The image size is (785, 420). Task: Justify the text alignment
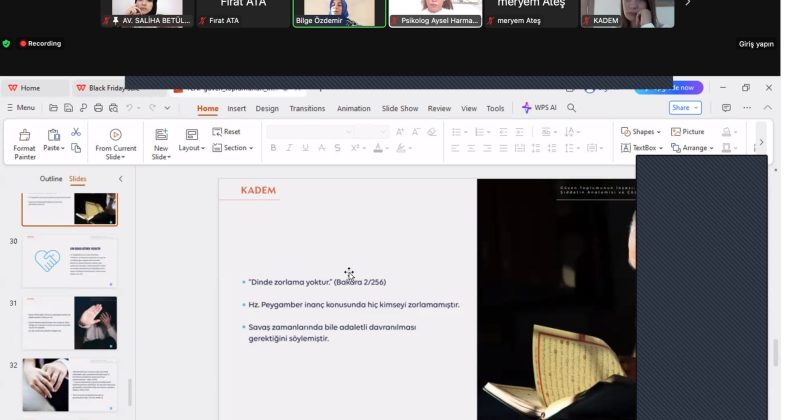[x=503, y=148]
